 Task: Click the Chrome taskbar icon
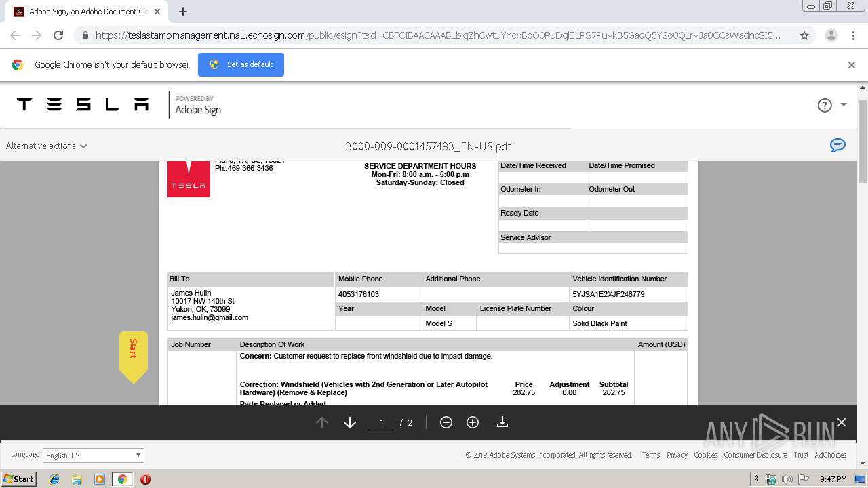click(122, 479)
